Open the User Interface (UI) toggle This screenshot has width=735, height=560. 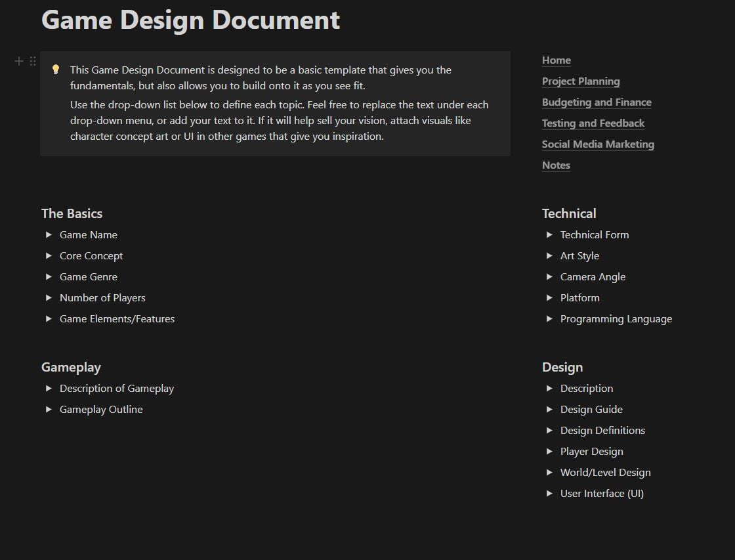pos(549,493)
